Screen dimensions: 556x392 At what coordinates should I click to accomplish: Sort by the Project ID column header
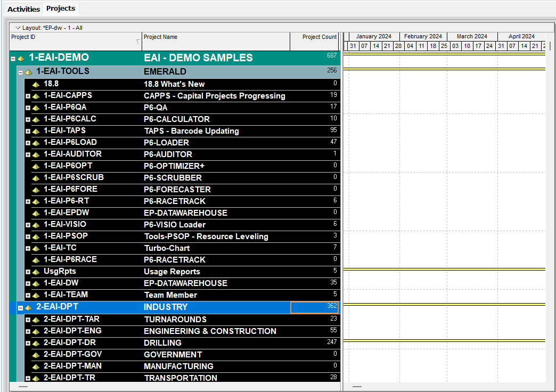point(76,41)
